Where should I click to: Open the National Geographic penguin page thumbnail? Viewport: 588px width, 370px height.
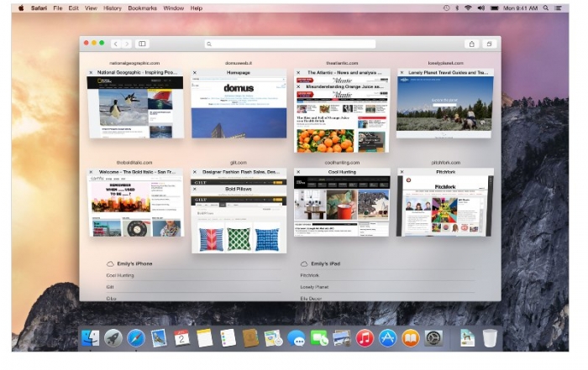(135, 107)
